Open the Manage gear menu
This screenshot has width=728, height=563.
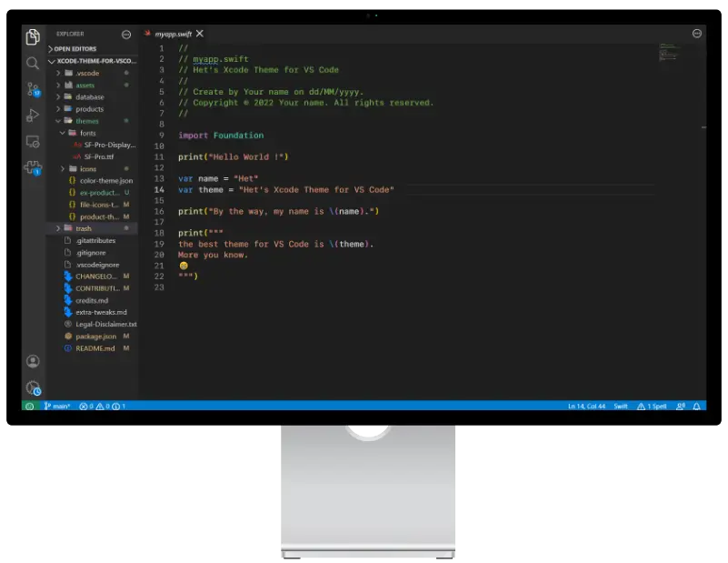coord(33,387)
